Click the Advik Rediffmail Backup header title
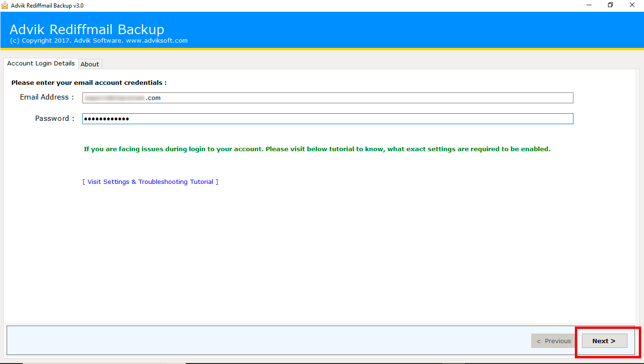Viewport: 644px width, 364px height. (x=87, y=29)
